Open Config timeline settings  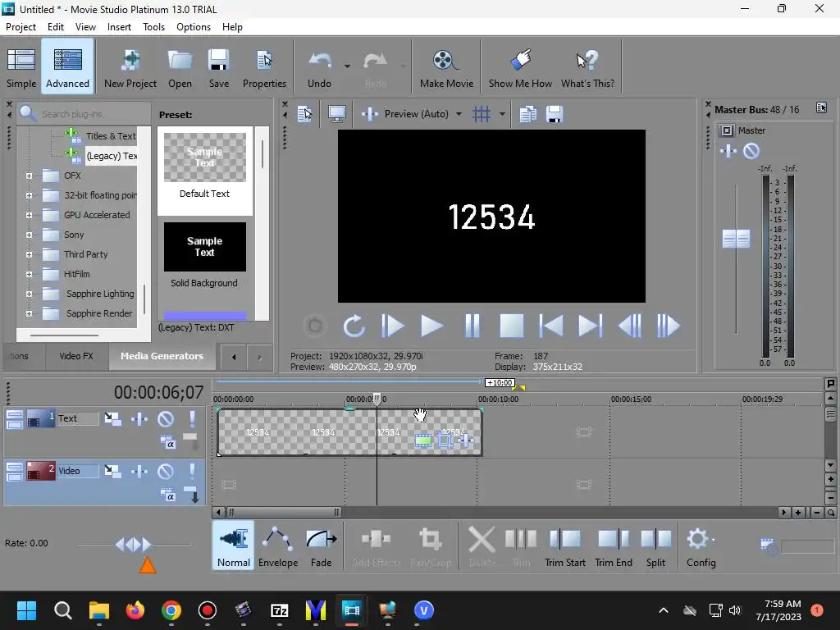pyautogui.click(x=701, y=546)
